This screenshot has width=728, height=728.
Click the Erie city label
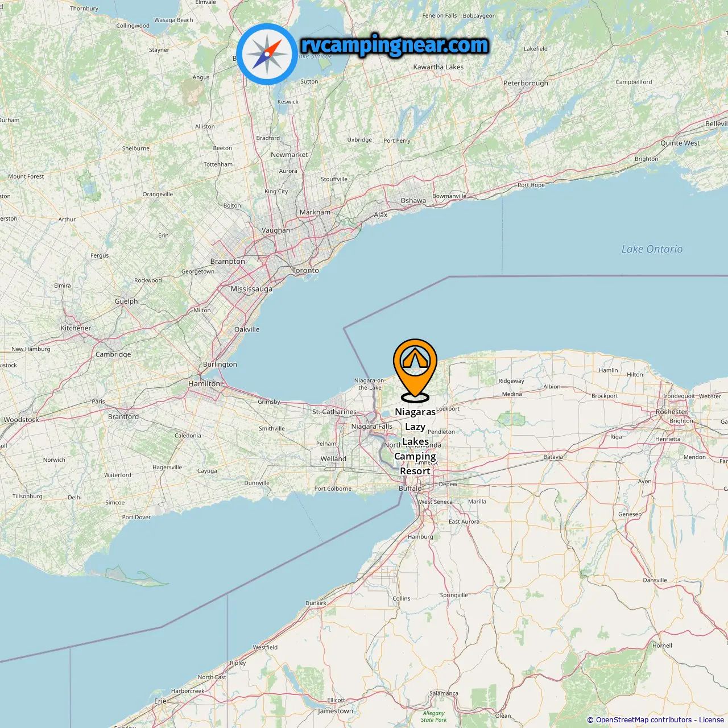coord(160,701)
